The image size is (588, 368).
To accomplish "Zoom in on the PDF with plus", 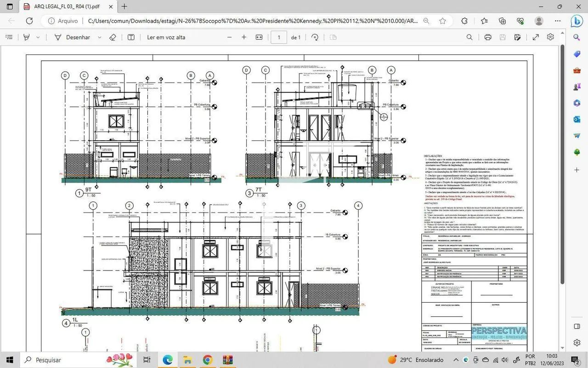I will pyautogui.click(x=244, y=37).
